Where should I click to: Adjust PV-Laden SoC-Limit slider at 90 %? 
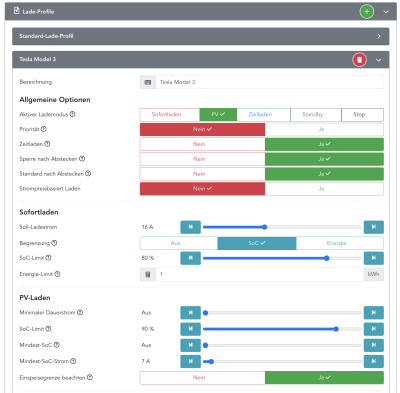click(282, 329)
